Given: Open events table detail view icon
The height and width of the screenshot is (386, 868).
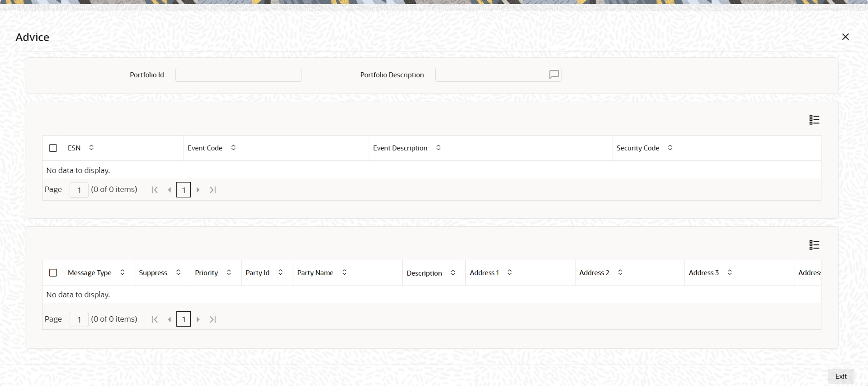Looking at the screenshot, I should pyautogui.click(x=814, y=120).
